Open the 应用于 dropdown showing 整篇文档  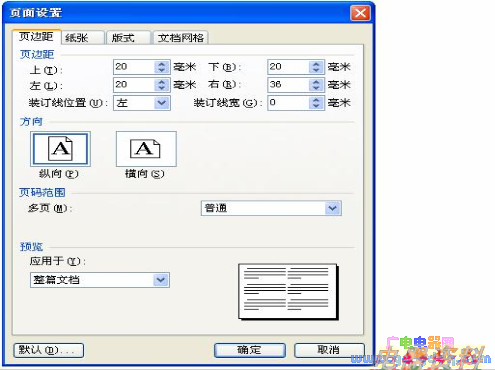point(100,280)
